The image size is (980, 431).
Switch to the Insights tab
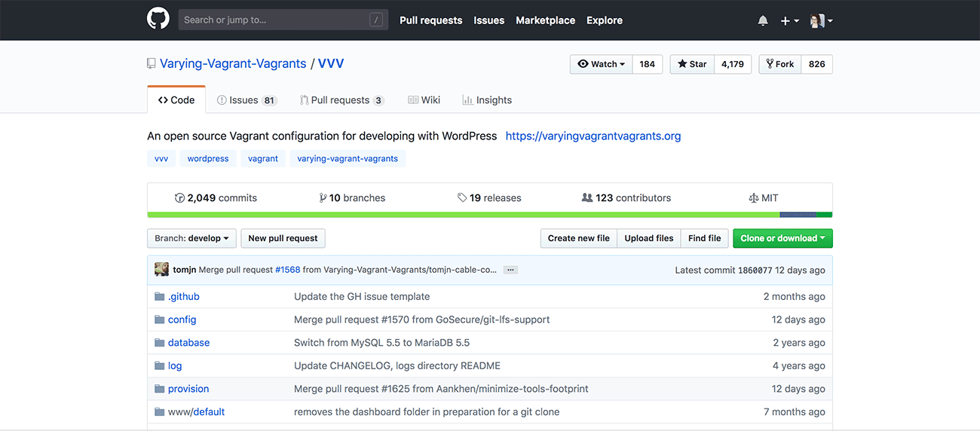click(x=487, y=99)
